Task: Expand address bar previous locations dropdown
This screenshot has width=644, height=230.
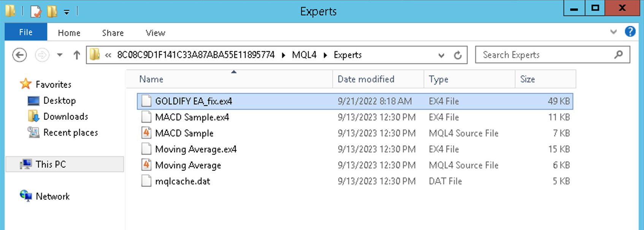Action: click(x=441, y=55)
